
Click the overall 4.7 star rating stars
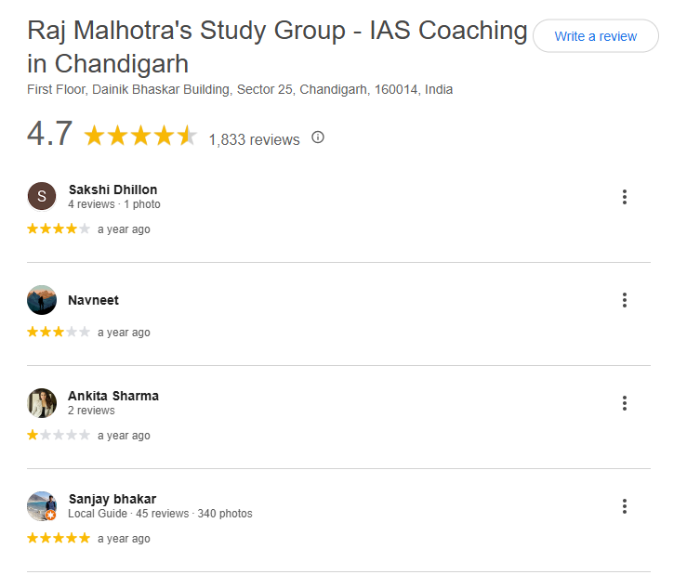140,136
